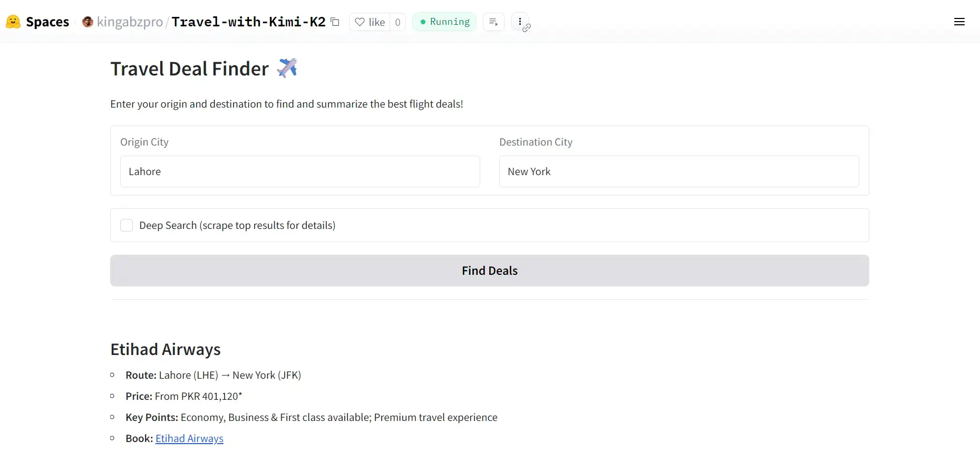
Task: Click the Origin City input field
Action: pos(300,171)
